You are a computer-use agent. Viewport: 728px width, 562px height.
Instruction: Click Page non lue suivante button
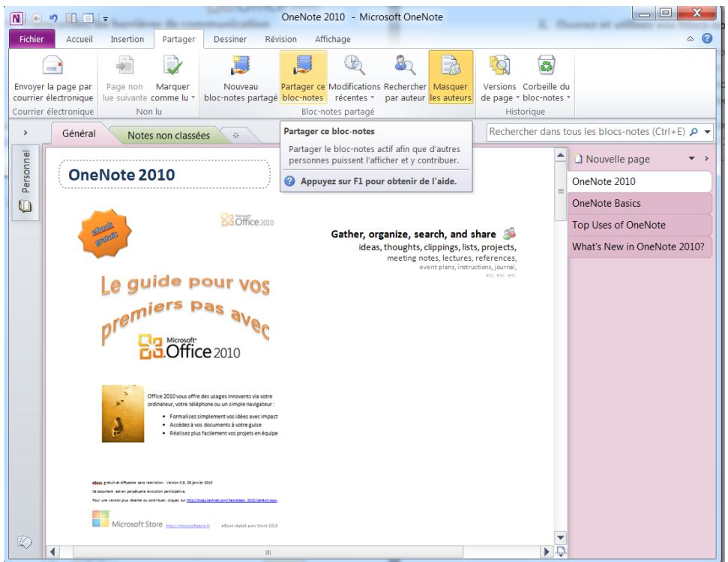point(124,77)
